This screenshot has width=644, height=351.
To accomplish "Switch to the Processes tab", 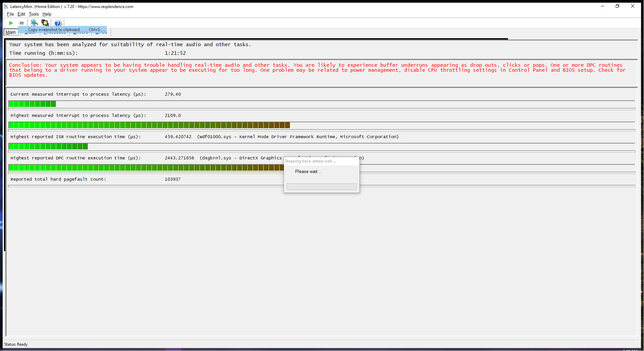I will [55, 32].
